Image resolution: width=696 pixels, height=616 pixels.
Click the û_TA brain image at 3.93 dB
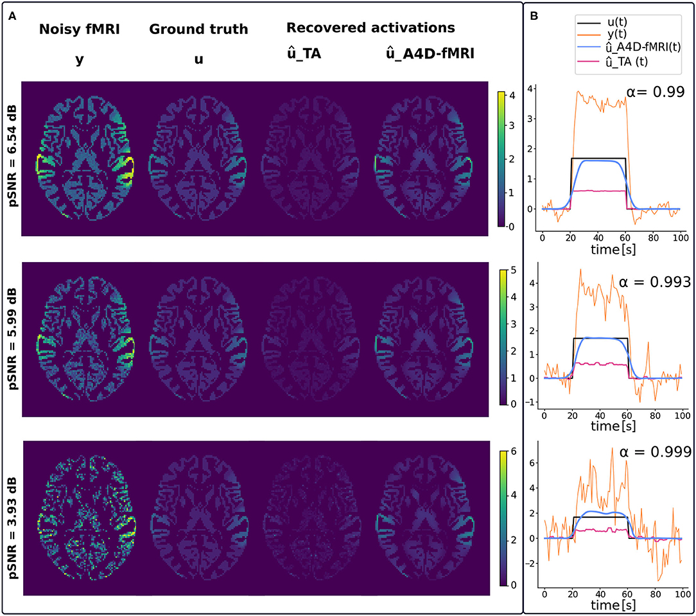(x=311, y=518)
